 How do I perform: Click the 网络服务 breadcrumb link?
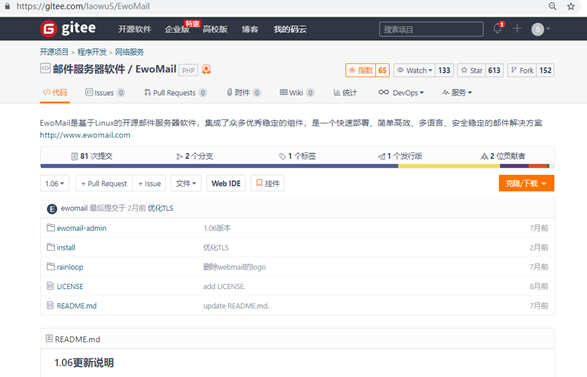click(x=130, y=52)
